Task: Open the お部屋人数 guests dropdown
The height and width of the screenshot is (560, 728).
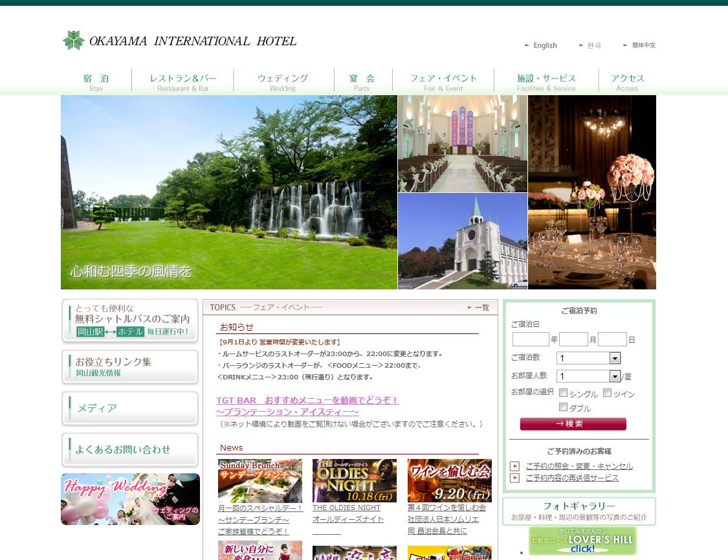Action: pyautogui.click(x=615, y=376)
